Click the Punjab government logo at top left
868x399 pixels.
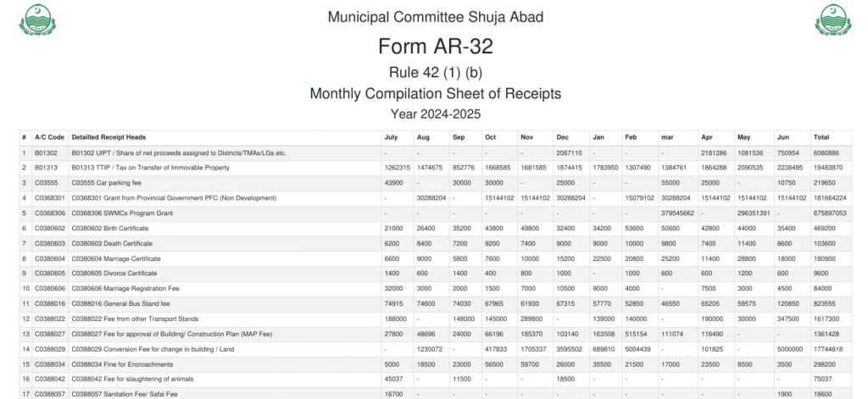click(x=36, y=20)
